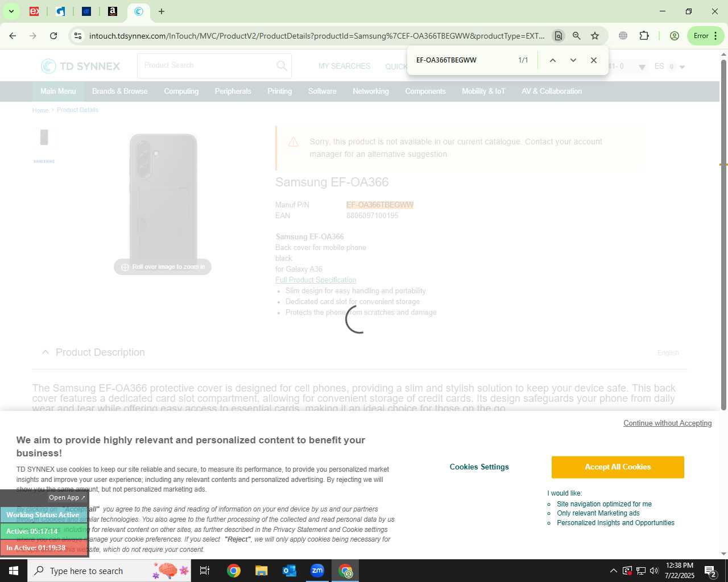
Task: Go to next find result
Action: click(573, 60)
